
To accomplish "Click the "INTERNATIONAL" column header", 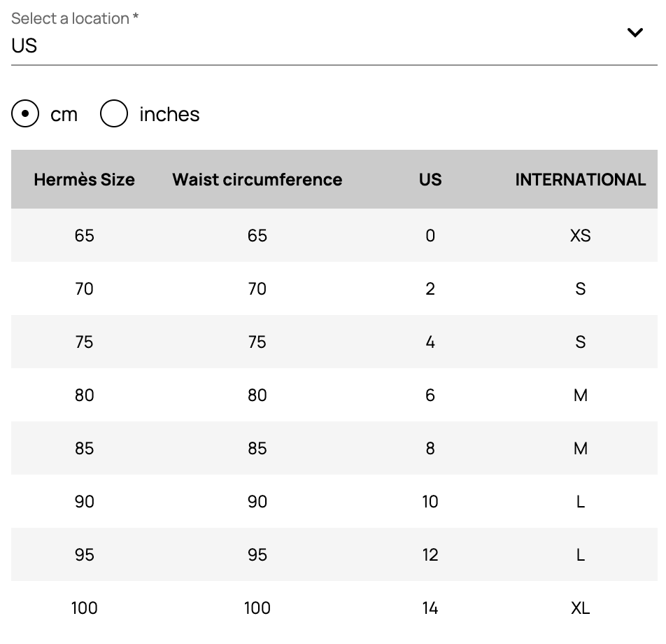I will point(580,179).
